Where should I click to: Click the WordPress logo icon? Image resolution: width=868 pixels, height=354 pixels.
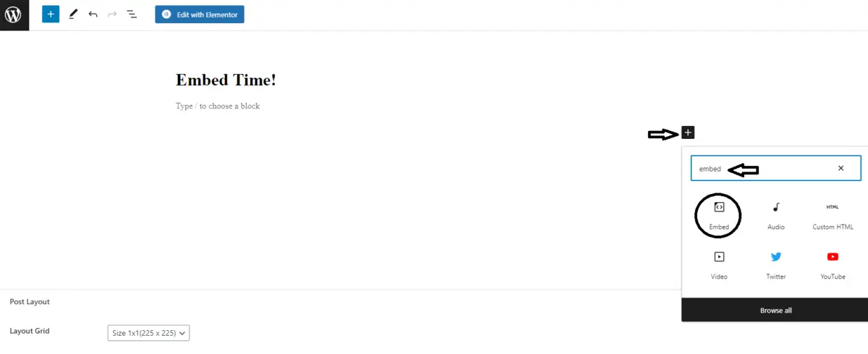click(14, 14)
